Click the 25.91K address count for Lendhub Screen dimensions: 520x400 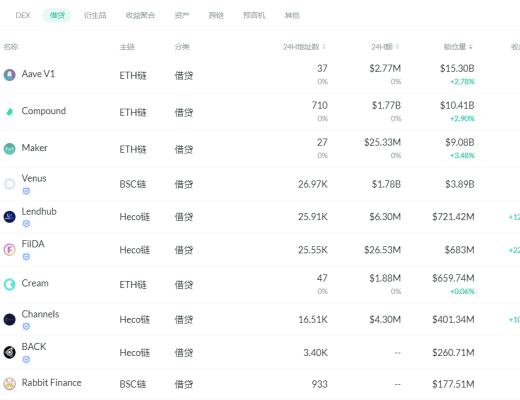[313, 217]
